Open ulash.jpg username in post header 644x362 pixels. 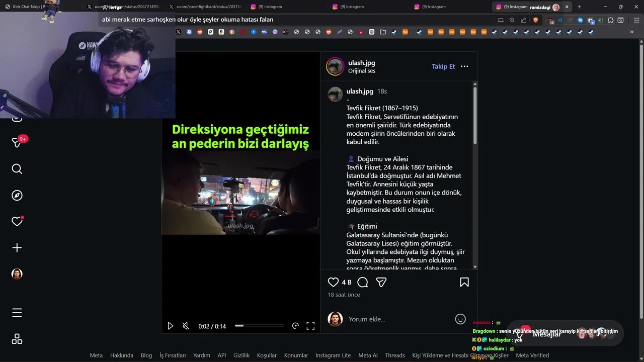pyautogui.click(x=362, y=63)
